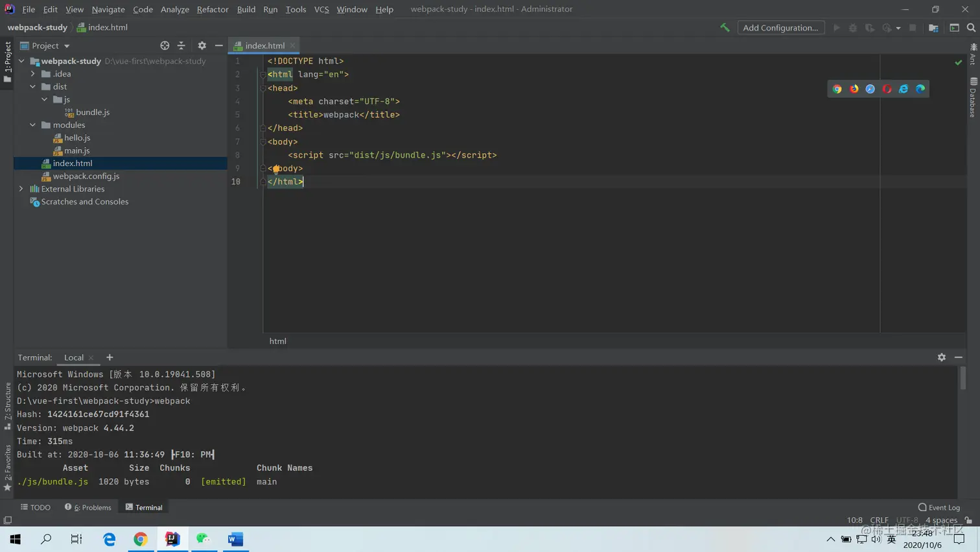Click the locate file crosshair icon in Project panel
The image size is (980, 552).
pos(165,45)
